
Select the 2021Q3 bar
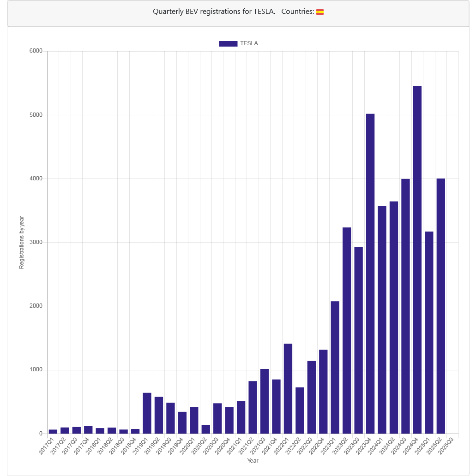pos(265,401)
